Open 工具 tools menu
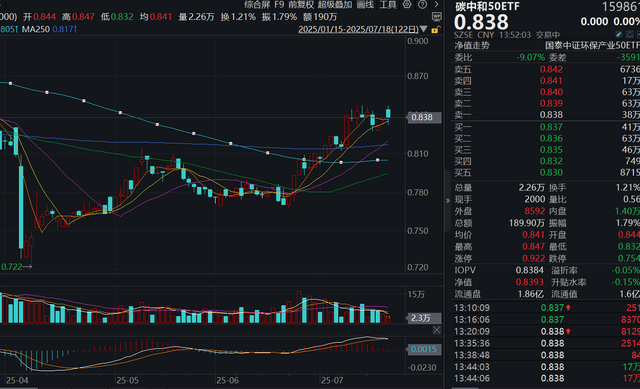 pyautogui.click(x=388, y=4)
